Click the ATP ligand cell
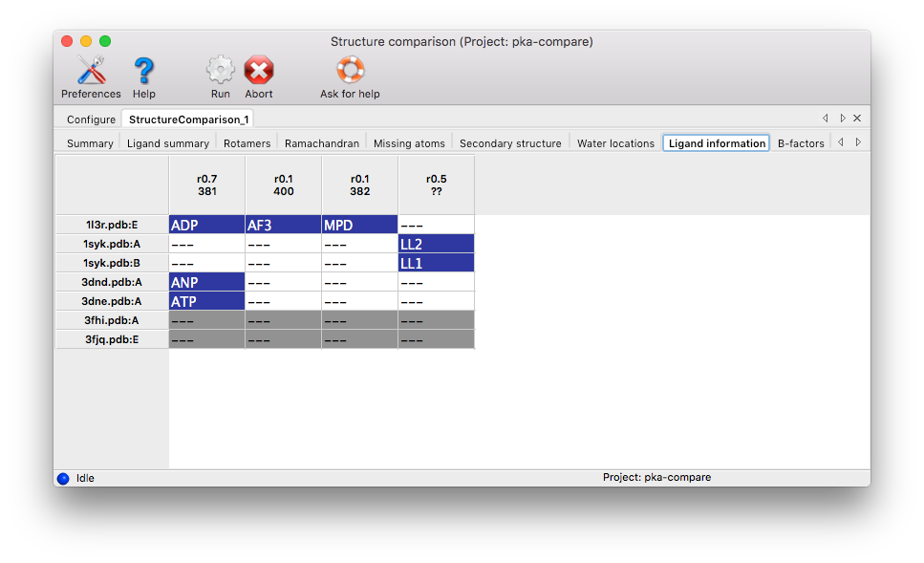Screen dimensions: 924x563 pos(206,301)
